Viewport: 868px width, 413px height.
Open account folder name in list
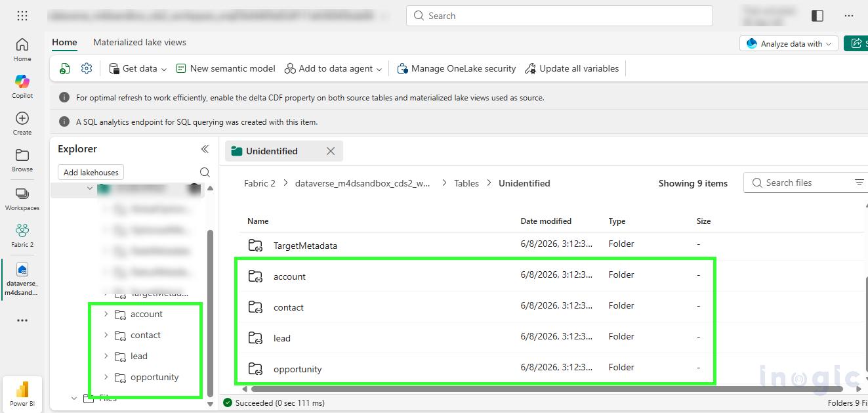289,276
